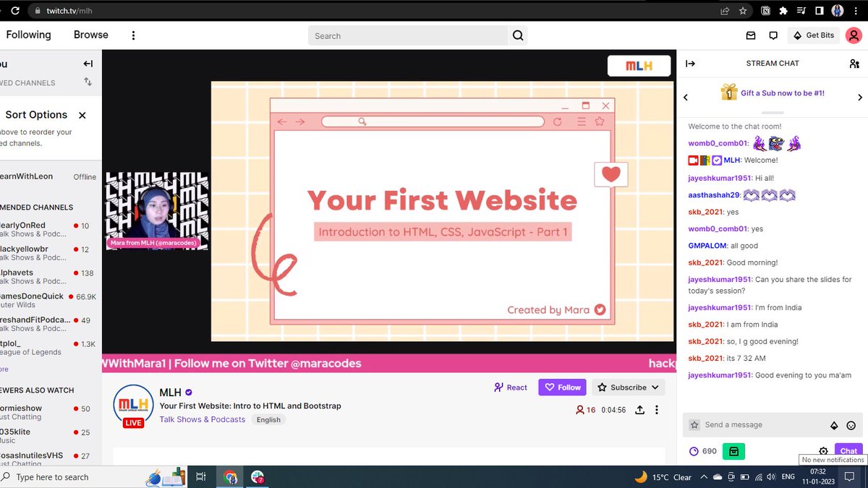Collapse the stream chat panel arrow
This screenshot has width=868, height=488.
pos(690,64)
